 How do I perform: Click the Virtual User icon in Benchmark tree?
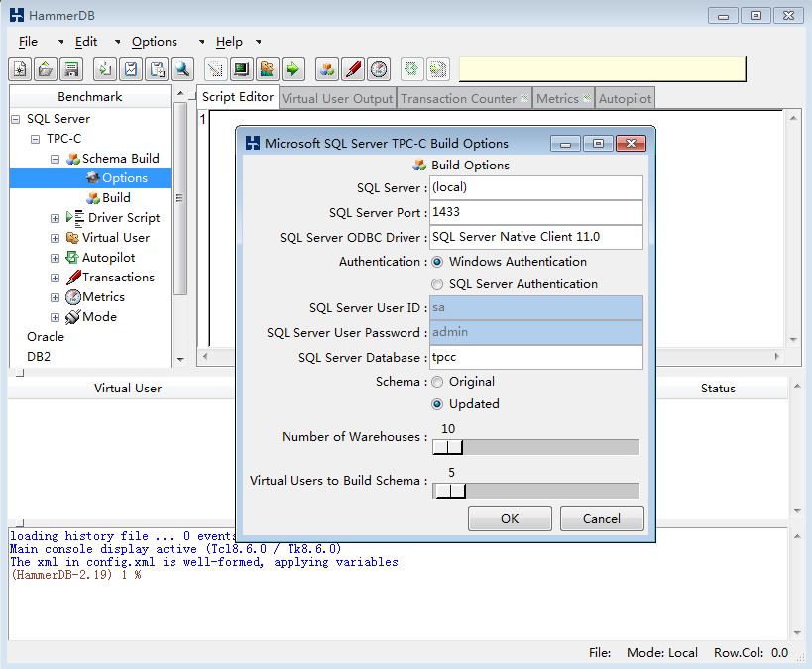[x=73, y=238]
